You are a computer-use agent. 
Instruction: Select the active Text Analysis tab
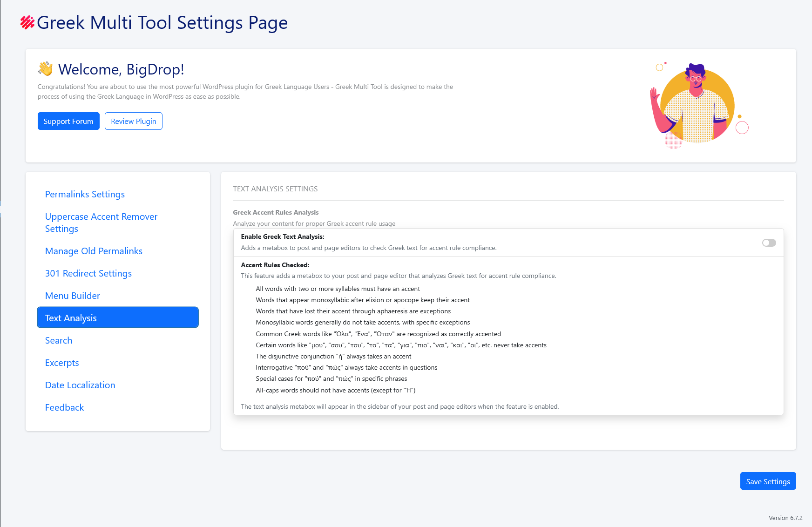117,318
